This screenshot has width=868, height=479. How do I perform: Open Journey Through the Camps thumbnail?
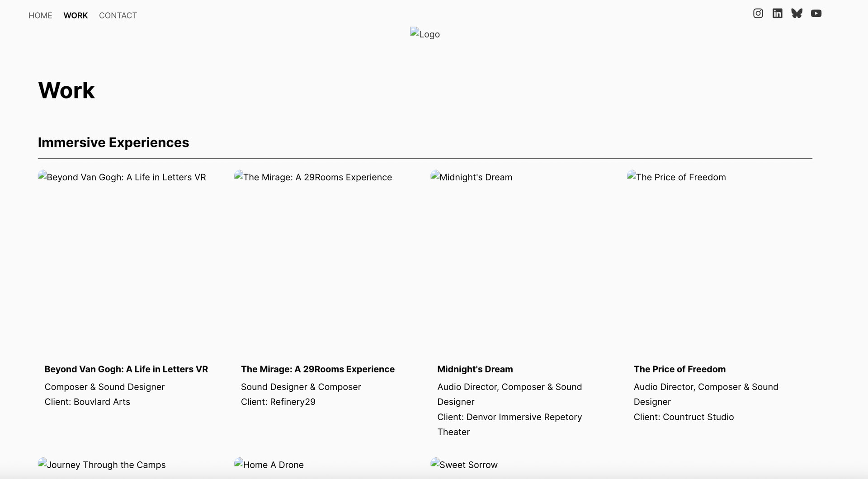click(102, 465)
